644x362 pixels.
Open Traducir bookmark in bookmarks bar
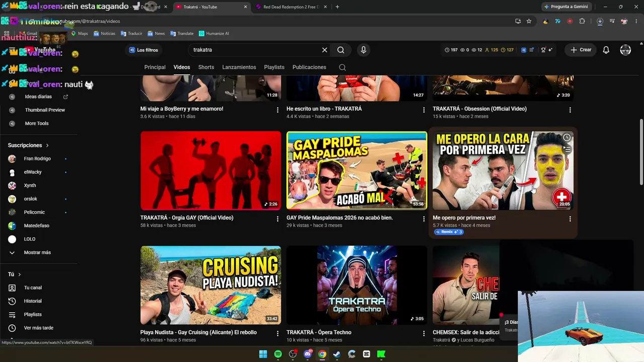131,34
